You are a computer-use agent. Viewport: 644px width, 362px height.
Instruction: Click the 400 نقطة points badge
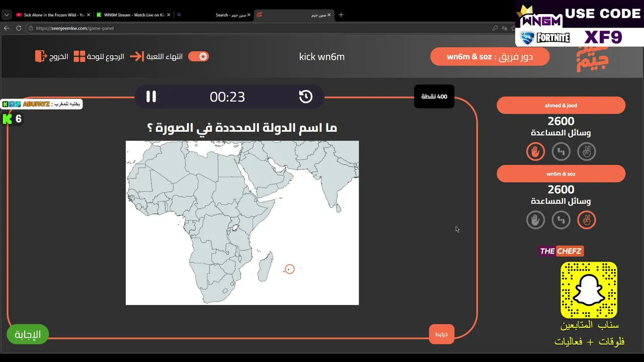coord(434,97)
